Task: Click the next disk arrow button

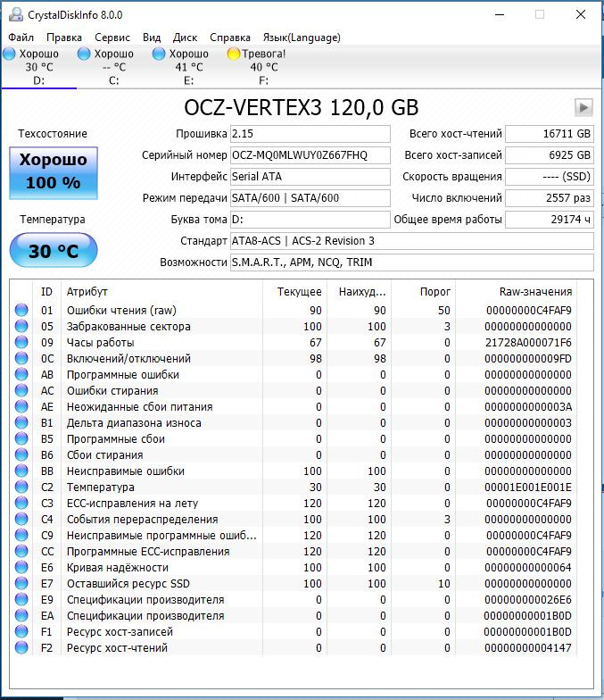Action: [583, 107]
